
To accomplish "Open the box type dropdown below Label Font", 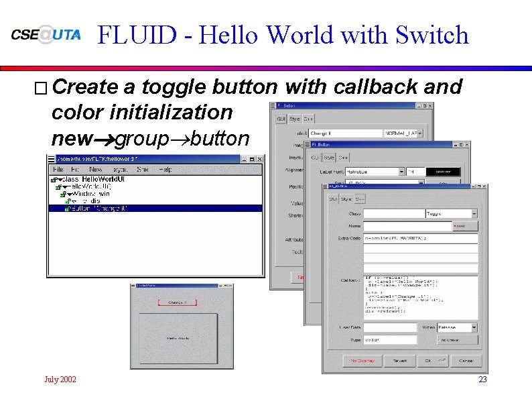I will [421, 182].
